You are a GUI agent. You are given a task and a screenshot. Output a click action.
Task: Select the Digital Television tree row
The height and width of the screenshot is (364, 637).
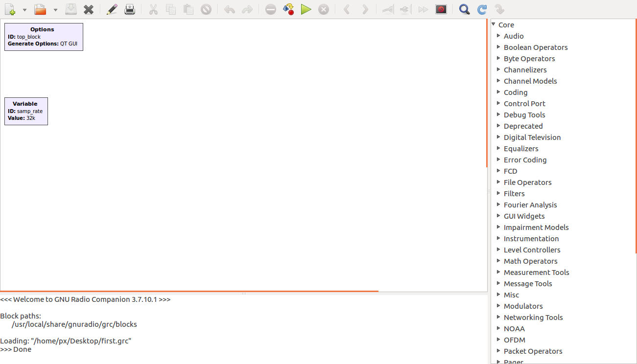pyautogui.click(x=563, y=137)
